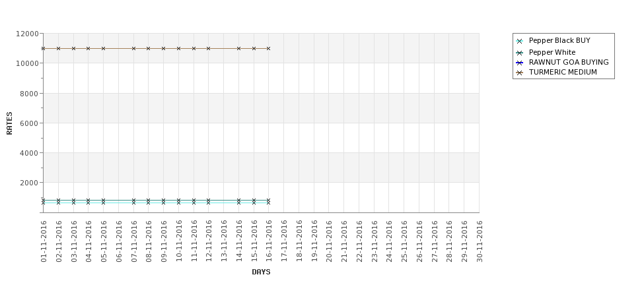Viewport: 644px width, 283px height.
Task: Click the DAYS x-axis title
Action: point(261,272)
